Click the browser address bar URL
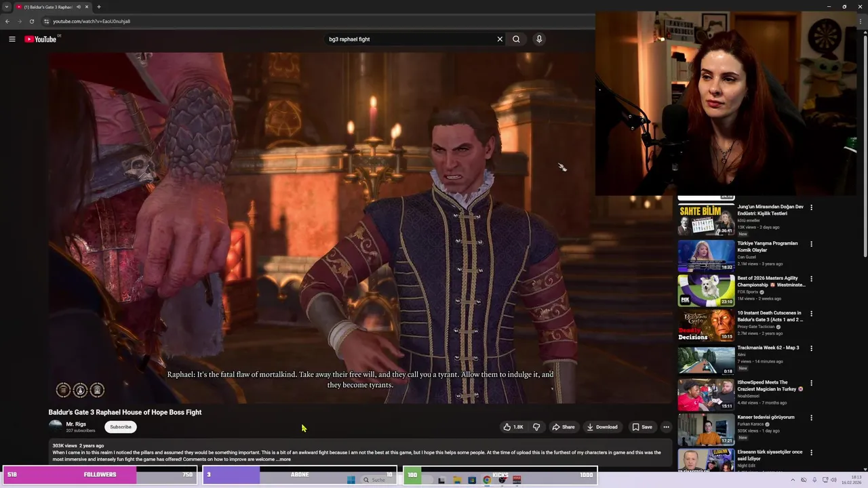Screen dimensions: 868x488 (x=92, y=21)
